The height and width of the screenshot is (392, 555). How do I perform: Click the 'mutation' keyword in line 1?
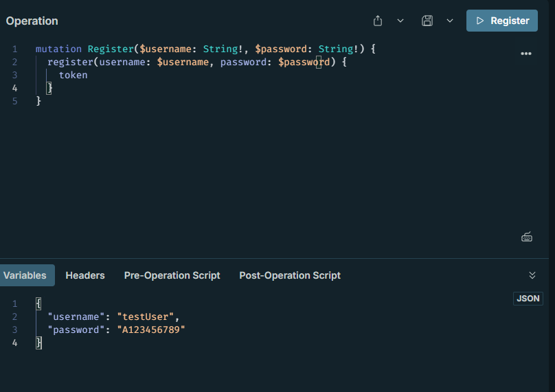[58, 49]
